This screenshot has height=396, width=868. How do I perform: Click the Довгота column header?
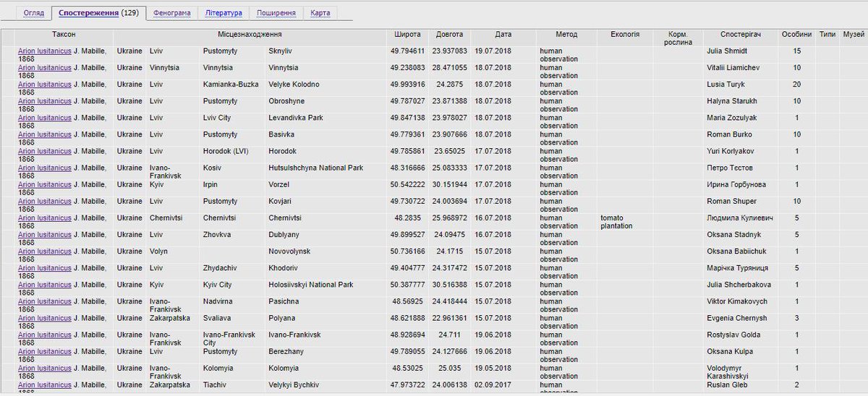[x=450, y=34]
